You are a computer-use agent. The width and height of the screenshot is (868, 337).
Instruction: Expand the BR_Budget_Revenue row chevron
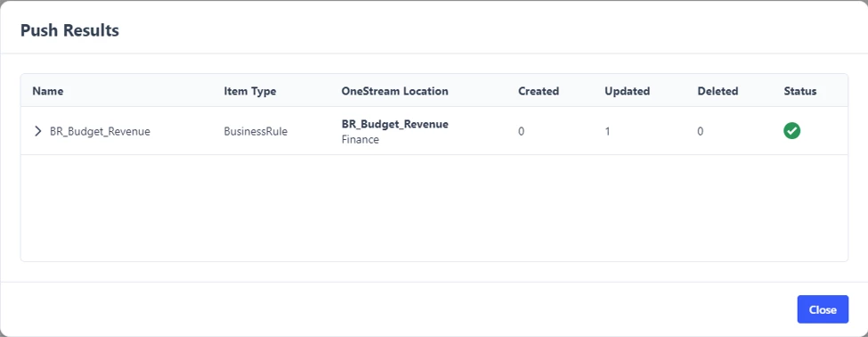37,131
